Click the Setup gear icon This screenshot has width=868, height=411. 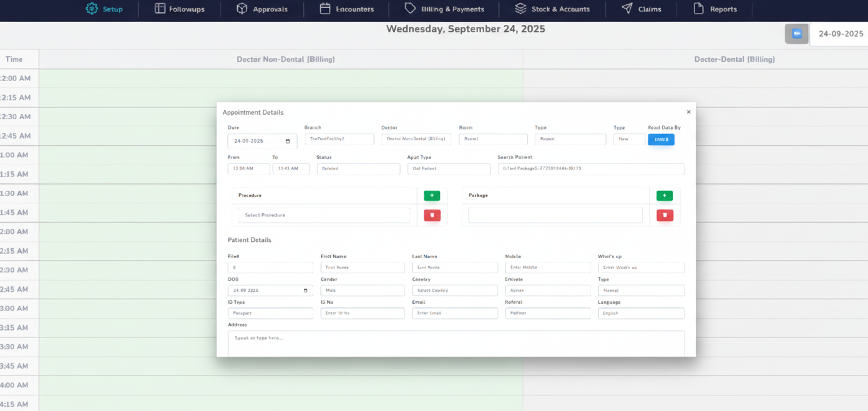[92, 9]
